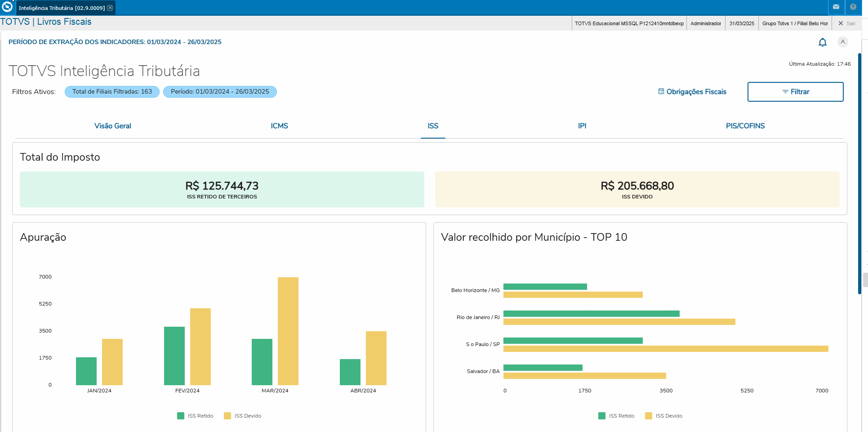Switch to the ICMS tab
This screenshot has width=868, height=432.
tap(279, 126)
